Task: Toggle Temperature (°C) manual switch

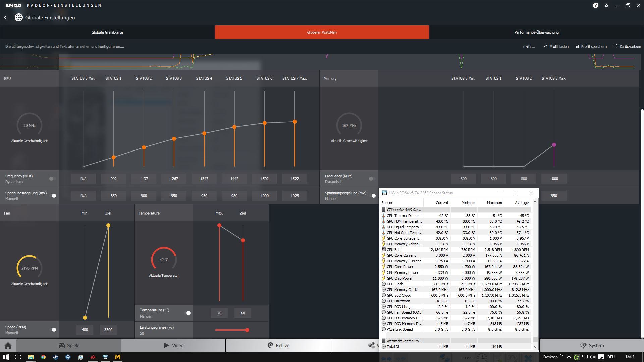Action: (x=187, y=313)
